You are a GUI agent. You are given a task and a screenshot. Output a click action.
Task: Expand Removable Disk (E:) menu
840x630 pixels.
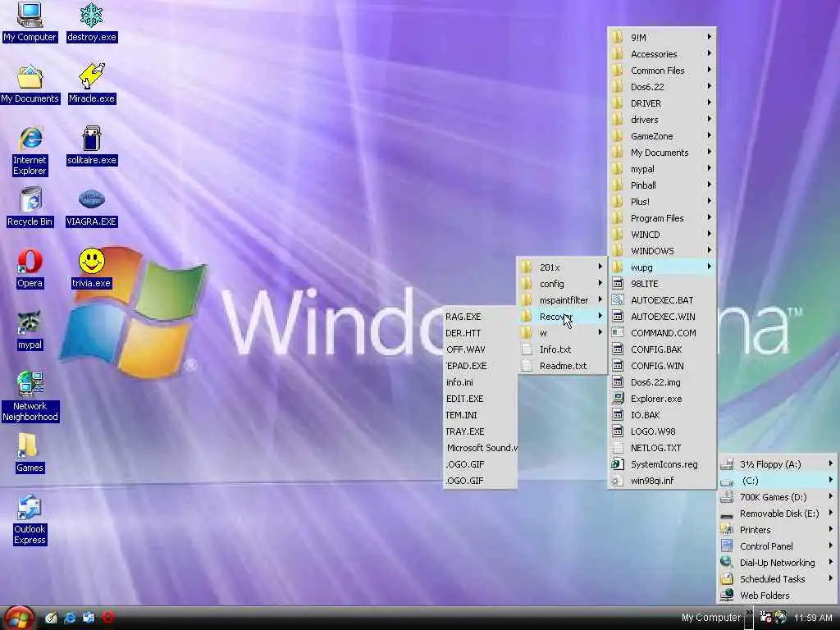pyautogui.click(x=778, y=514)
